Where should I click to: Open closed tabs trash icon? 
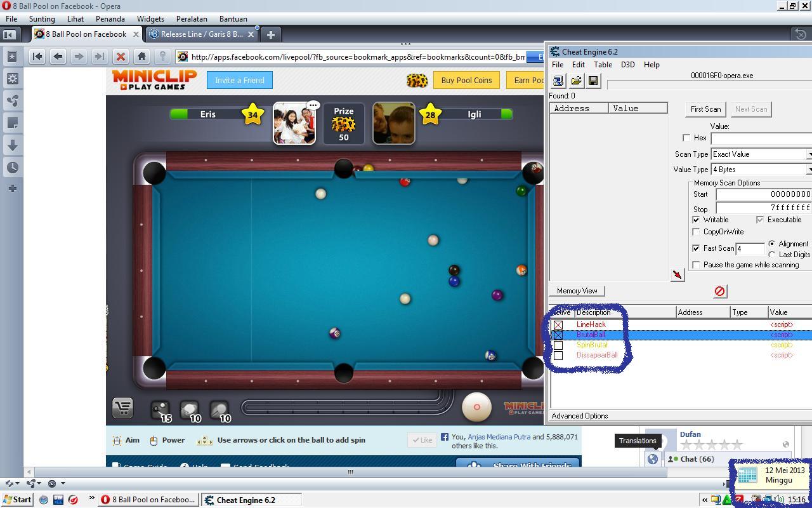tap(801, 34)
